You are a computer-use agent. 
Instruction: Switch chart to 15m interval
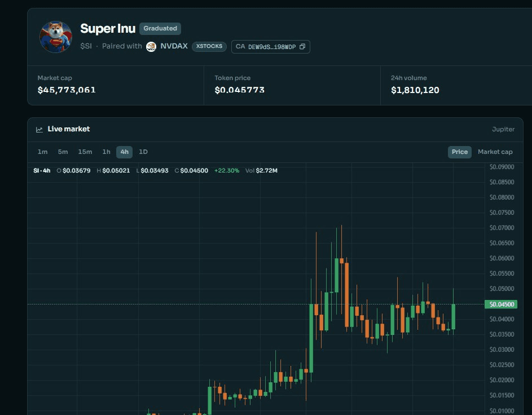85,152
